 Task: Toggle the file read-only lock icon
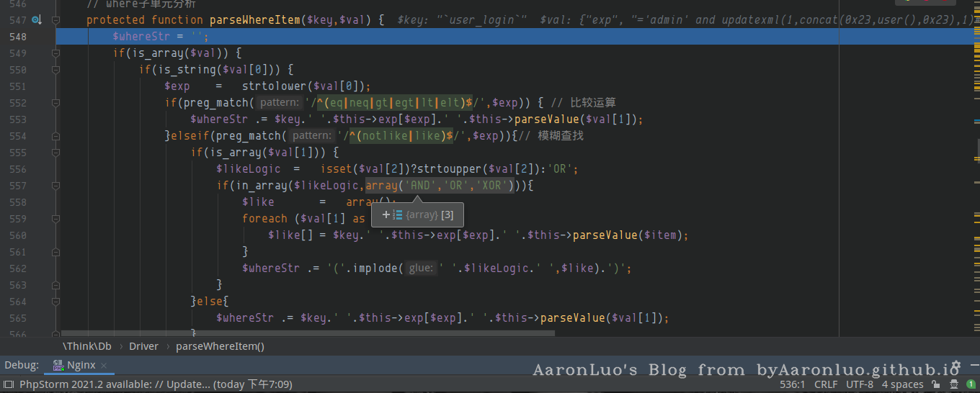coord(935,384)
